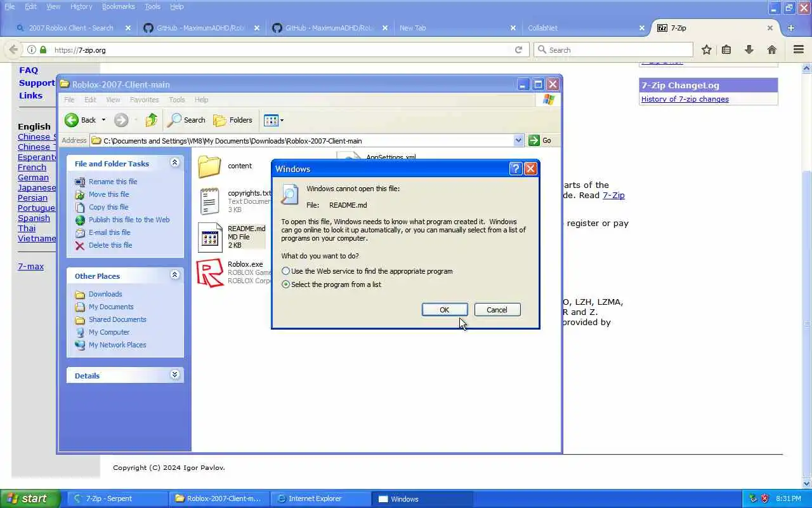This screenshot has width=812, height=508.
Task: Open My Documents in Other Places
Action: [111, 307]
